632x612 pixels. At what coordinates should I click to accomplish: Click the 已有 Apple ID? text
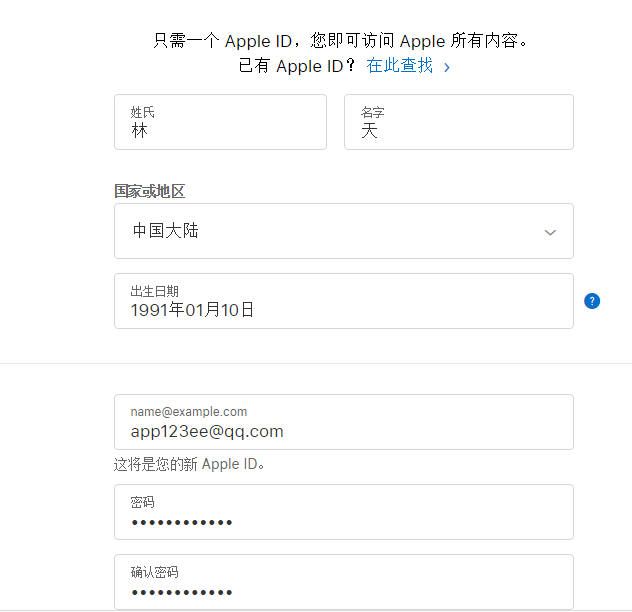[x=297, y=66]
